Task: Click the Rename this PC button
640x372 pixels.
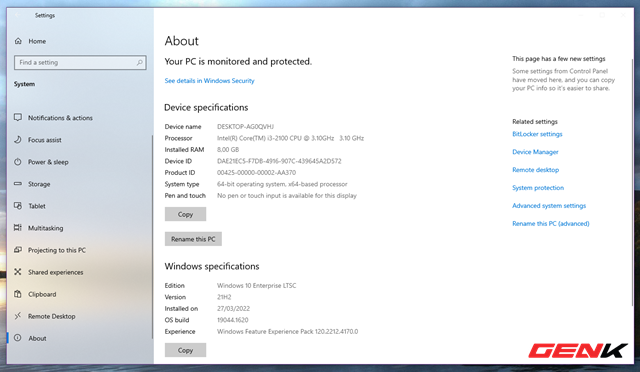Action: [193, 239]
